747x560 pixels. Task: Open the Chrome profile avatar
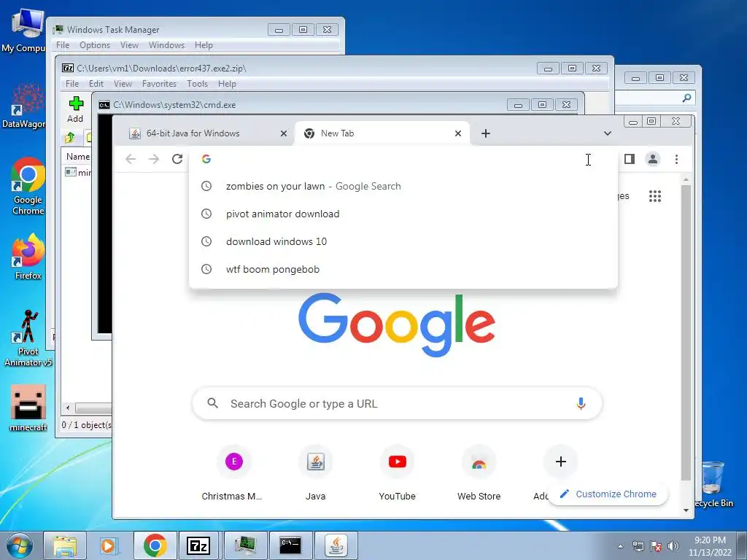(x=653, y=159)
